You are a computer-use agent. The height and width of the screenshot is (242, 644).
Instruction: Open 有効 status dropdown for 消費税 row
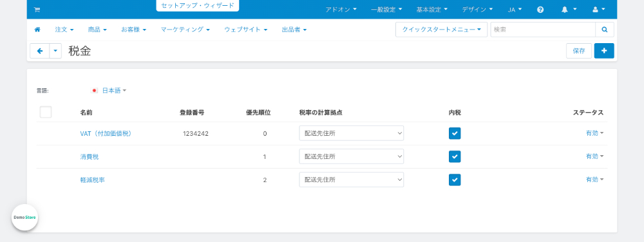[x=594, y=156]
